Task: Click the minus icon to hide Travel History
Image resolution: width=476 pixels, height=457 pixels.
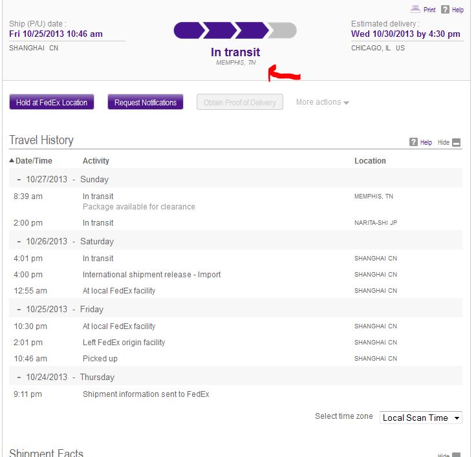Action: click(x=456, y=142)
